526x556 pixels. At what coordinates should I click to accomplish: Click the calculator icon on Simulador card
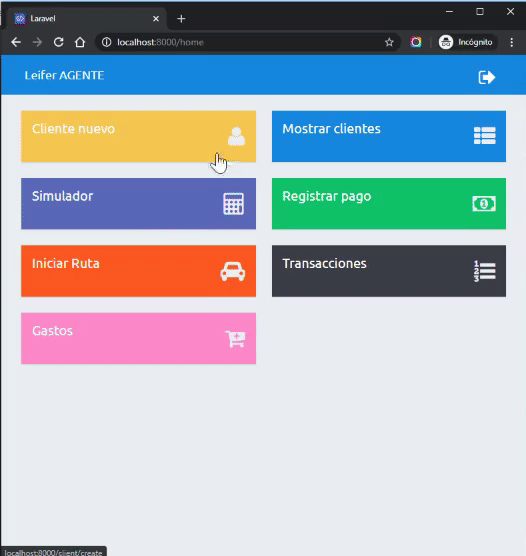[x=233, y=204]
